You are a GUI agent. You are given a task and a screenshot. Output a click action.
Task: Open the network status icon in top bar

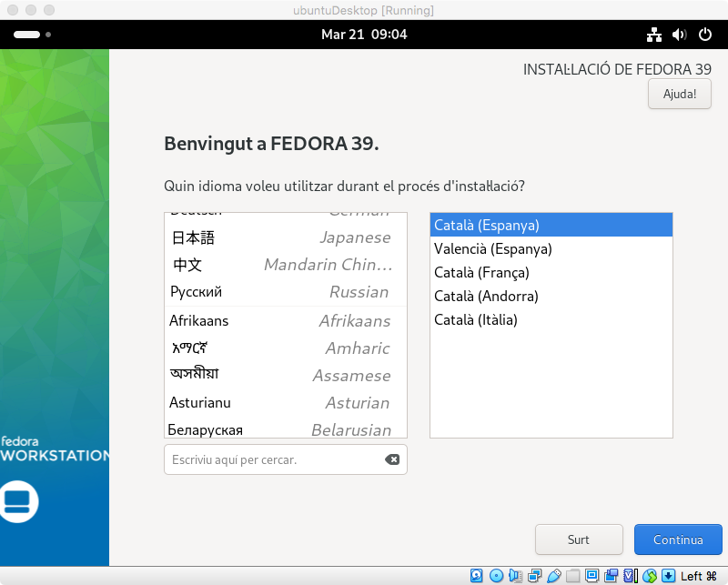(654, 35)
